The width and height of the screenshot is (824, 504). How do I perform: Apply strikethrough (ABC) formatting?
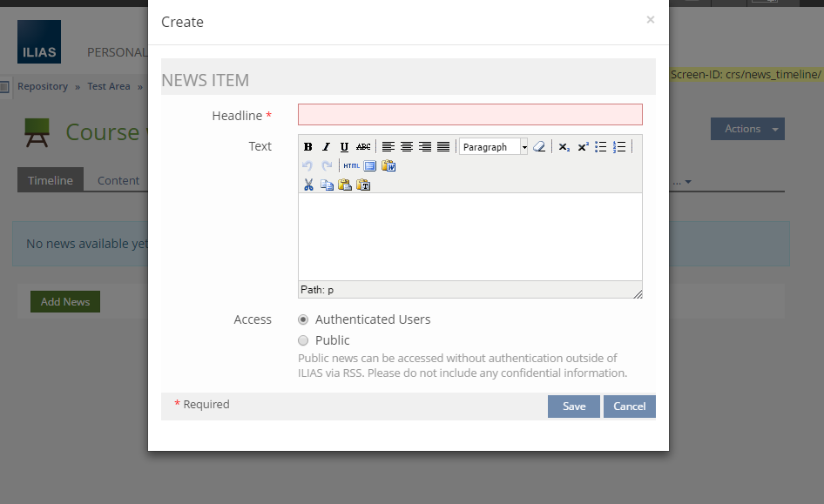coord(363,147)
